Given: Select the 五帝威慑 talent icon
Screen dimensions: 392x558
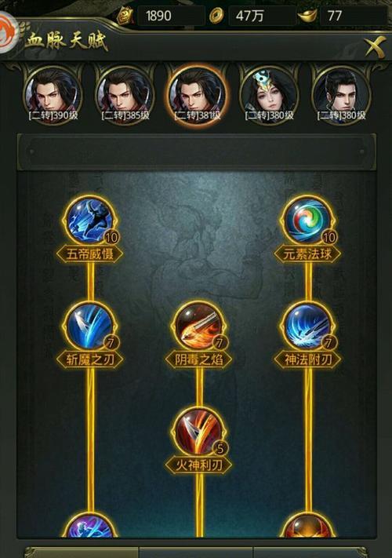Looking at the screenshot, I should [90, 221].
